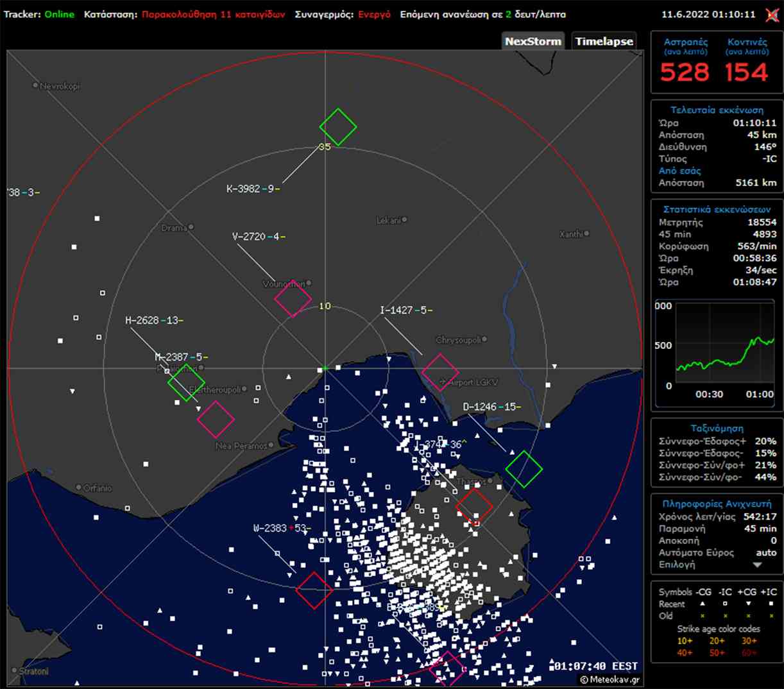784x689 pixels.
Task: Open the Επιλογή dropdown arrow
Action: pos(758,565)
